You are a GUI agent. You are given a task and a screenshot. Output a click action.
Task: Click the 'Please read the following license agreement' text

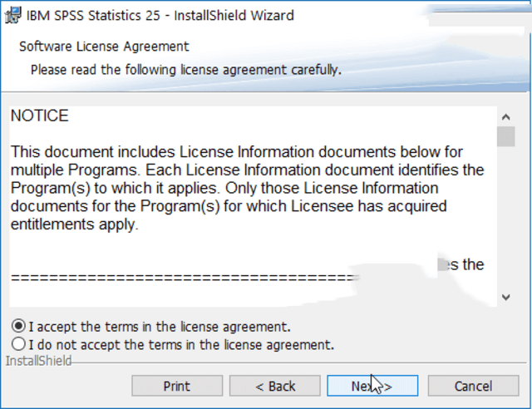point(186,69)
